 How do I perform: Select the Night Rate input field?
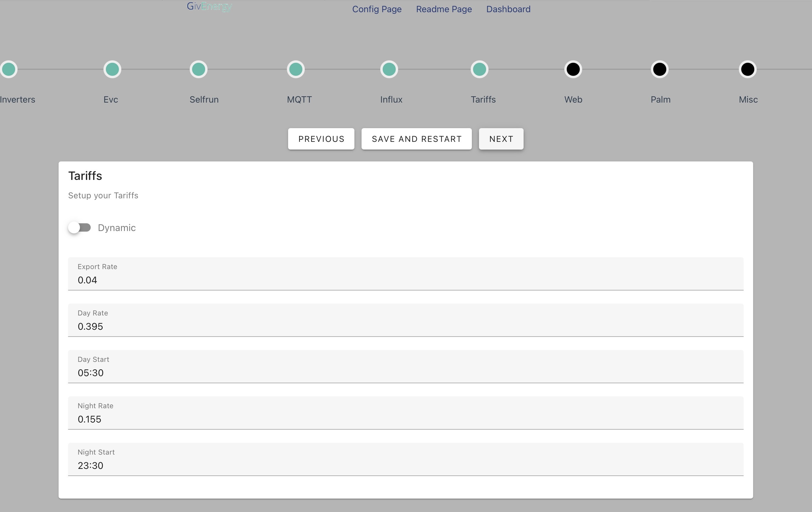click(x=406, y=413)
